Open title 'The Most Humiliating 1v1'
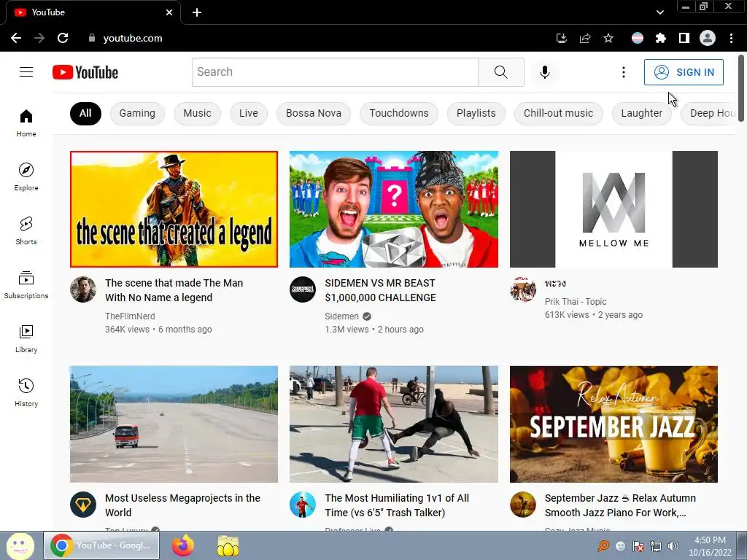The image size is (747, 560). coord(397,505)
